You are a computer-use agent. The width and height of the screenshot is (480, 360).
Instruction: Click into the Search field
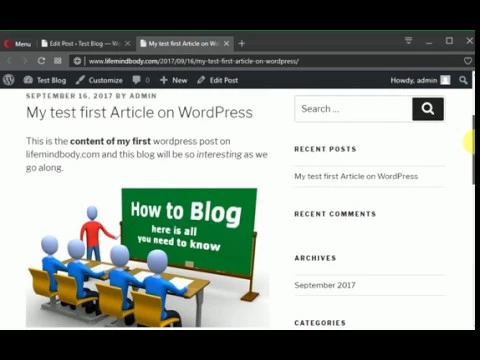coord(353,109)
